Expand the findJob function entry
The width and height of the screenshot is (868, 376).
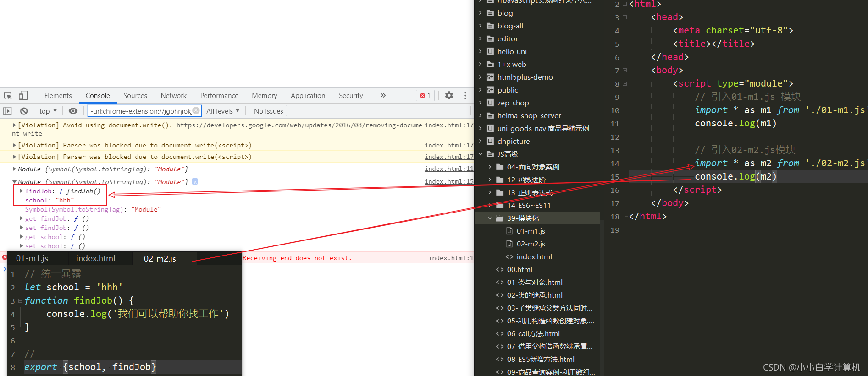coord(21,191)
